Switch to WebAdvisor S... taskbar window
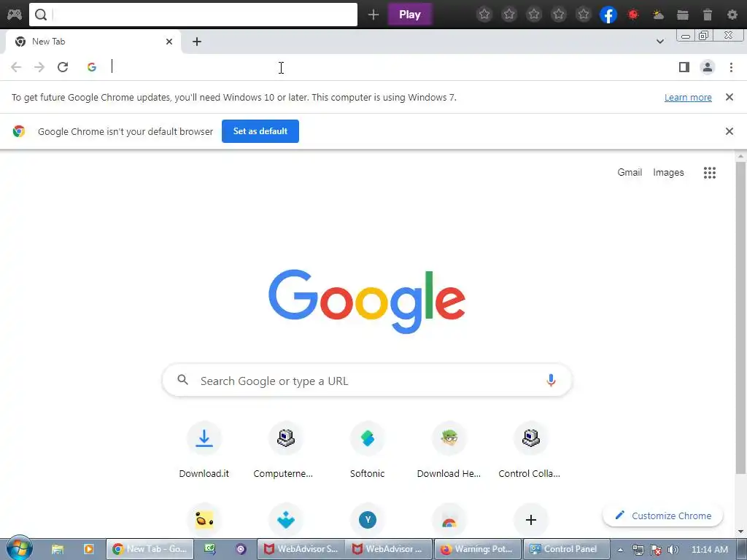This screenshot has height=560, width=747. pos(301,549)
